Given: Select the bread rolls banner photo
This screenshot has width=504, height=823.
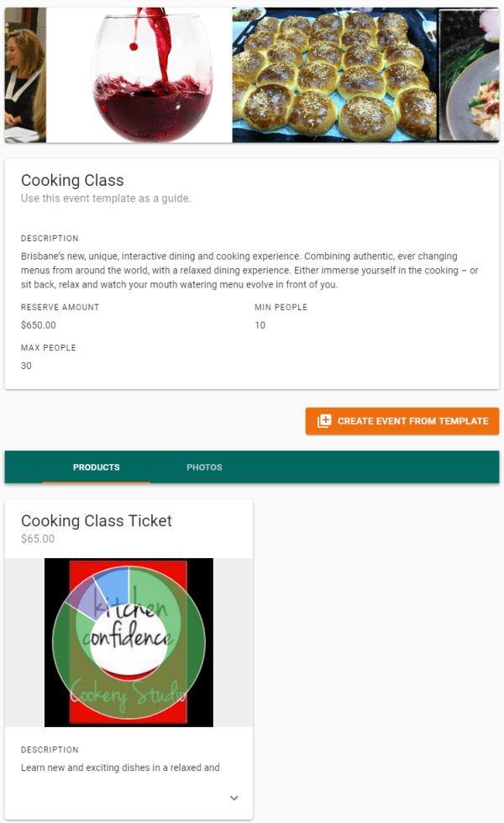Looking at the screenshot, I should 334,75.
